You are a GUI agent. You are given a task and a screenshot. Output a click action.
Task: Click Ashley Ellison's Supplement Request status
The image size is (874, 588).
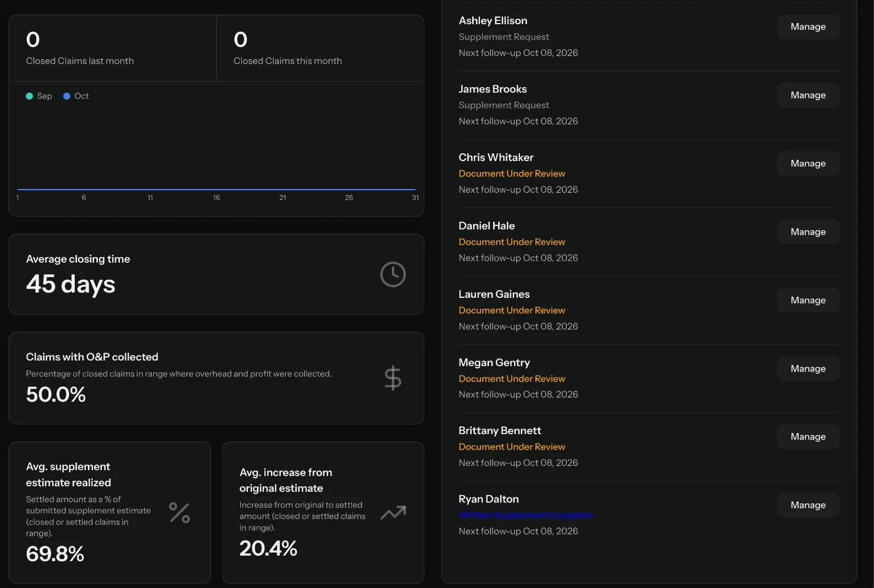[504, 37]
